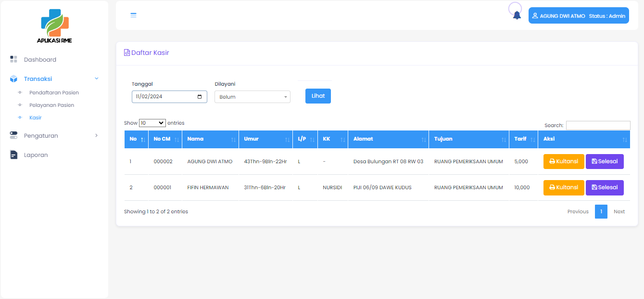Change the Show entries count dropdown
The width and height of the screenshot is (644, 299).
[x=152, y=123]
